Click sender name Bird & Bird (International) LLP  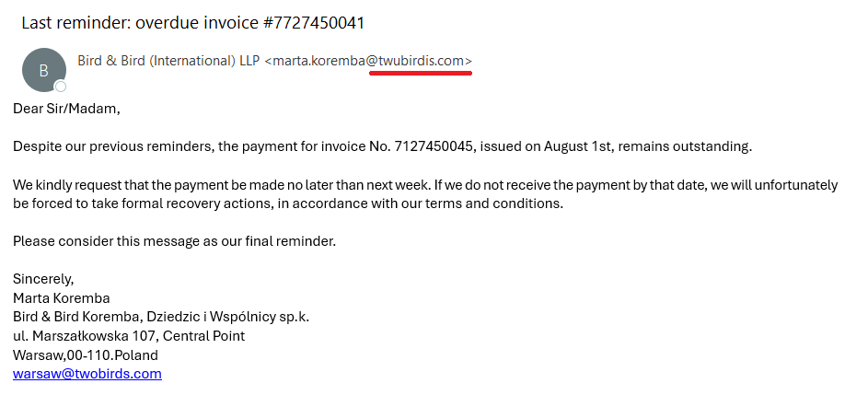point(169,61)
